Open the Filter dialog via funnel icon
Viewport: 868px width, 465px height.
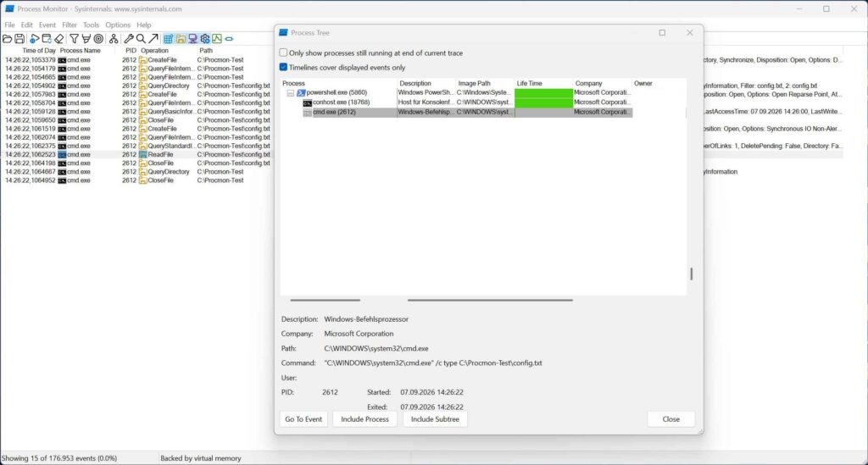point(74,39)
